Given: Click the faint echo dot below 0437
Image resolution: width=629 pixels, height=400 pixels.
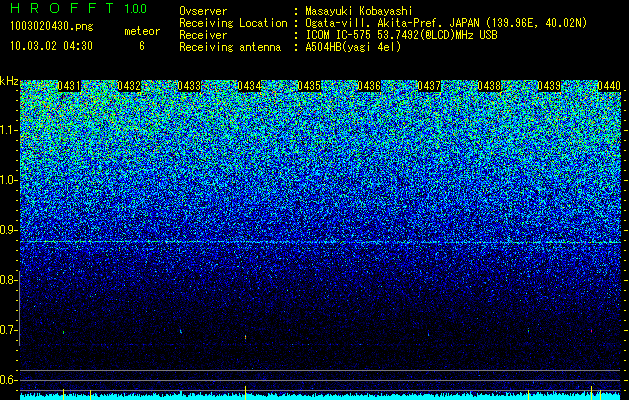Looking at the screenshot, I should pos(428,334).
